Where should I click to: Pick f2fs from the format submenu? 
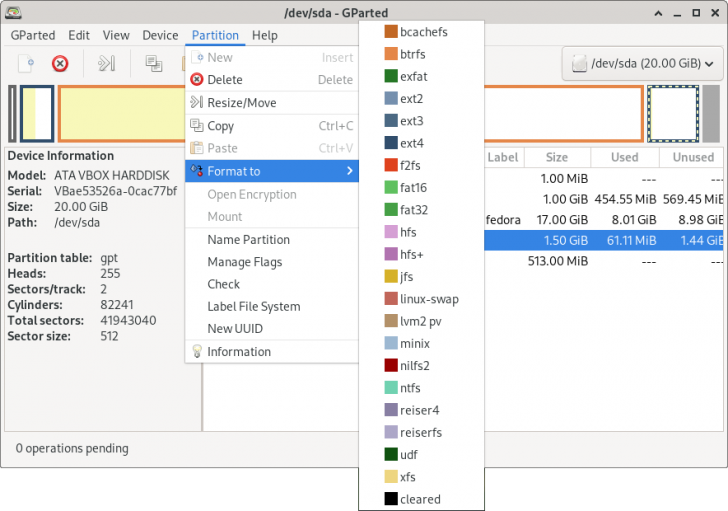(422, 166)
